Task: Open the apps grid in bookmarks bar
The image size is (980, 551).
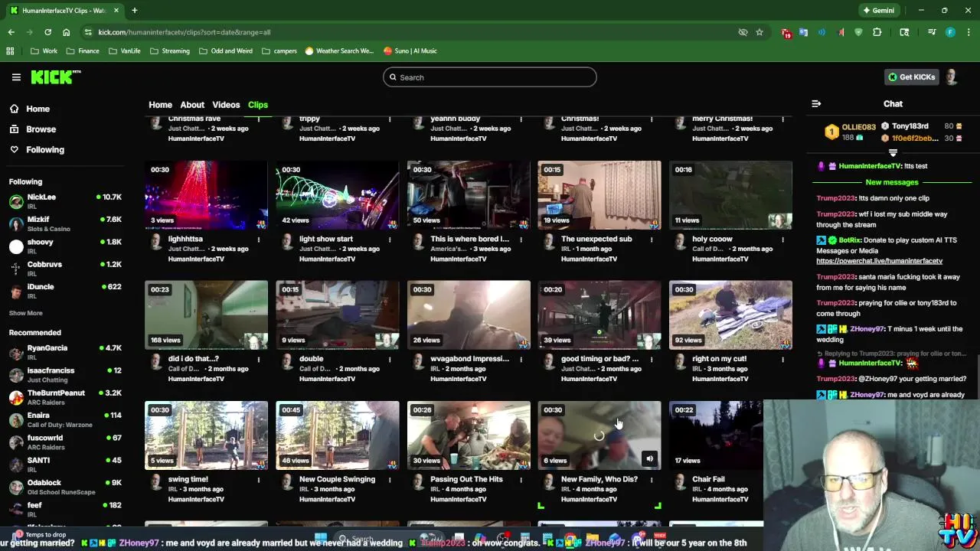Action: tap(10, 51)
